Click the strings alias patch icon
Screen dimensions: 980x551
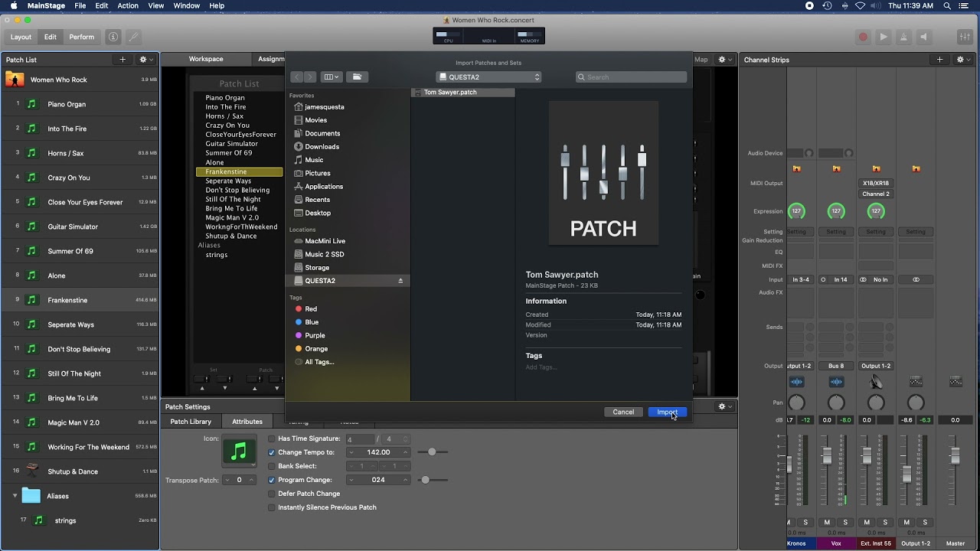pos(39,520)
